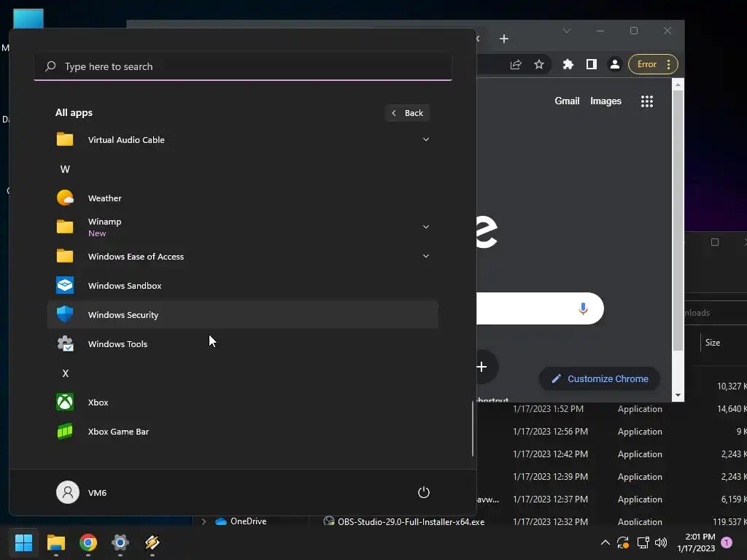Open Windows Tools
The width and height of the screenshot is (747, 560).
pos(242,344)
